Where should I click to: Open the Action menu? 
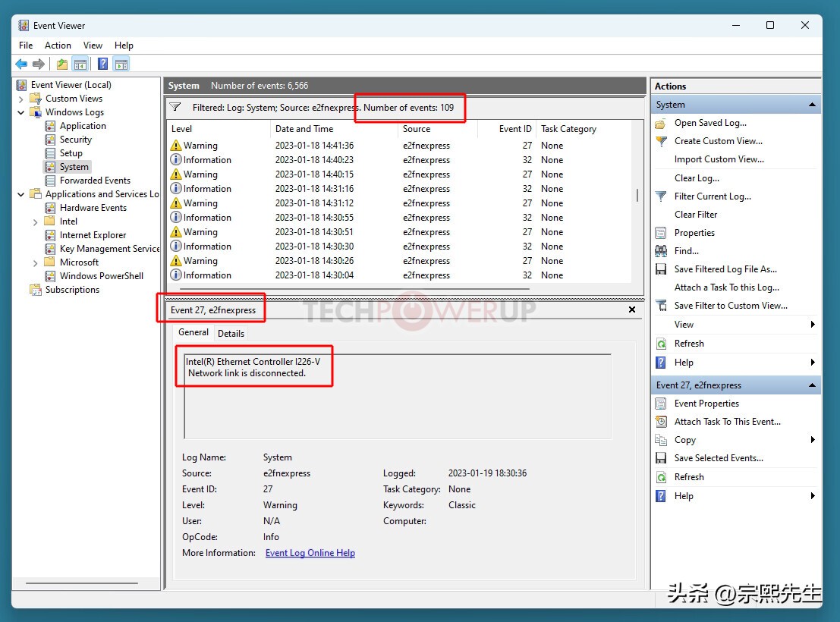pos(58,46)
